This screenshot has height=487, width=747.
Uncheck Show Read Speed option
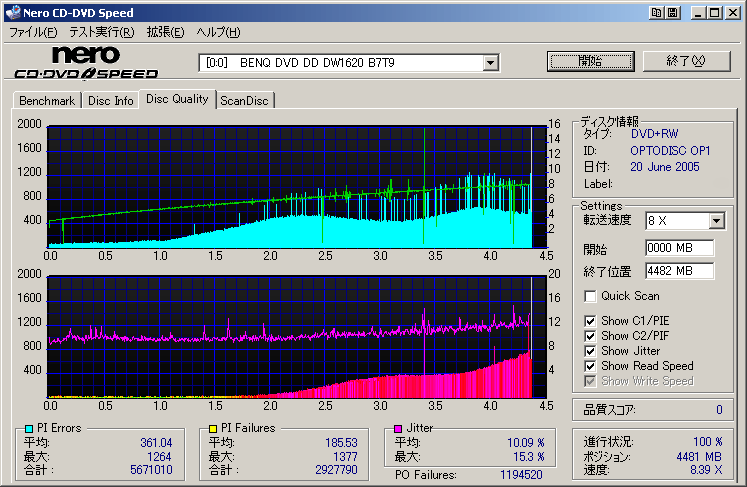[x=590, y=366]
